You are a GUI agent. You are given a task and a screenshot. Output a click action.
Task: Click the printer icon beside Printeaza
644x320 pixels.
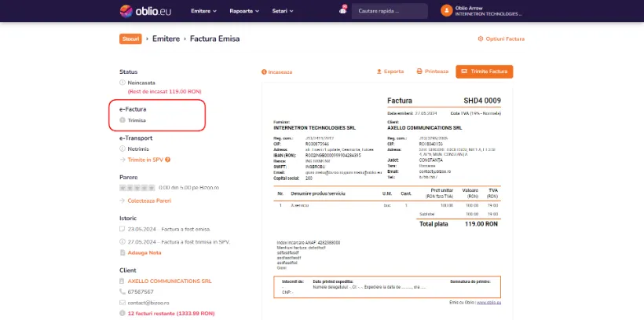click(x=419, y=72)
